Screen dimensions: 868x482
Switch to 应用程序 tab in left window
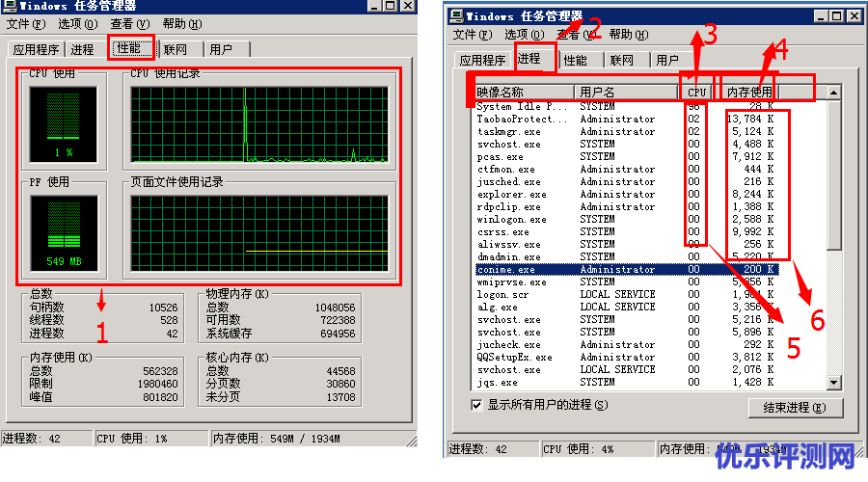tap(36, 50)
